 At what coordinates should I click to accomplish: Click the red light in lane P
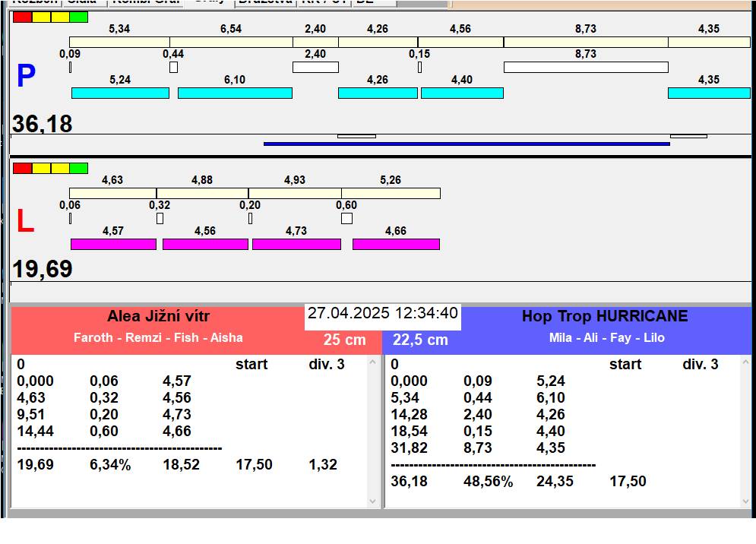click(22, 17)
